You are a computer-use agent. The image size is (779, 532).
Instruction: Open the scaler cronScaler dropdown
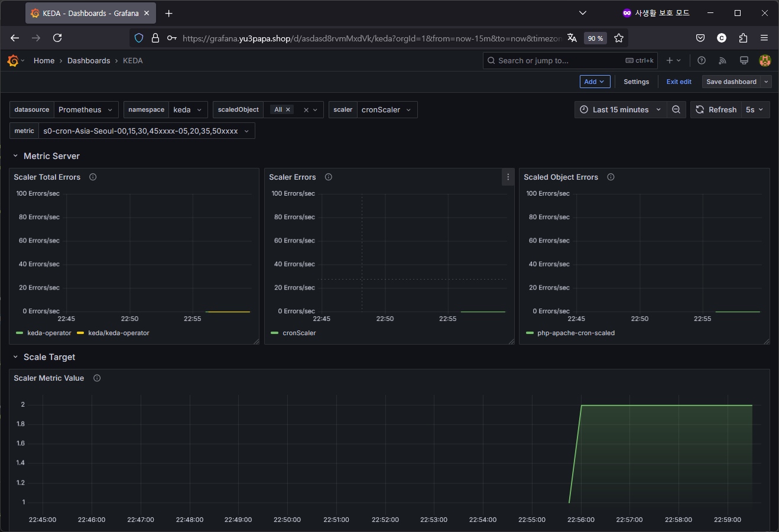pyautogui.click(x=387, y=109)
